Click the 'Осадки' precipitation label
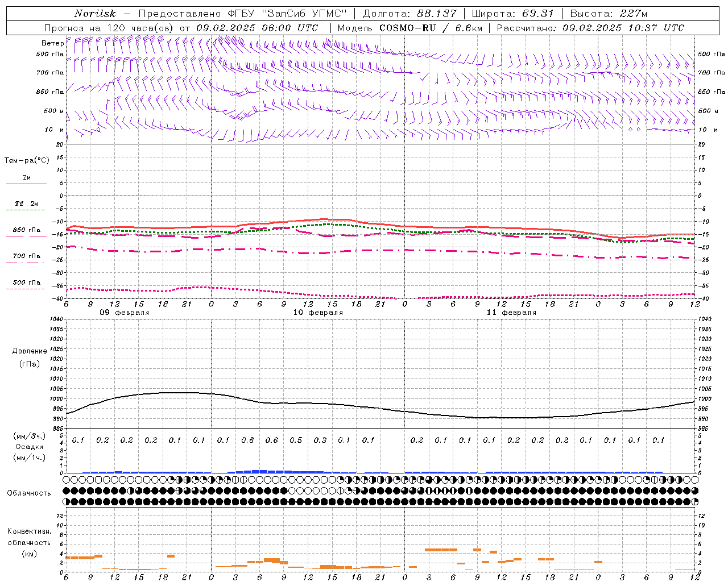This screenshot has width=728, height=582. [x=30, y=447]
